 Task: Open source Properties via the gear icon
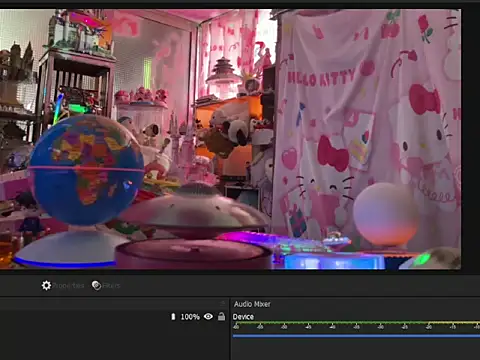46,285
